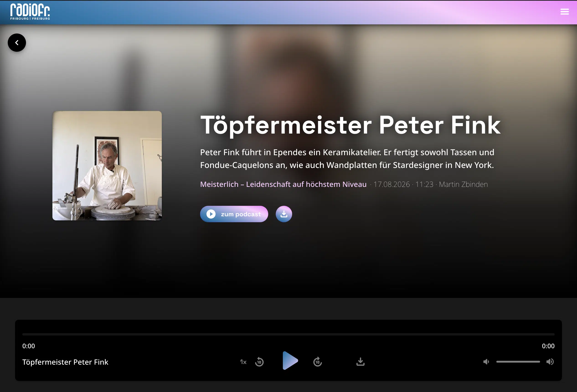Click author name 'Martin Zbinden'
This screenshot has width=577, height=392.
tap(463, 184)
